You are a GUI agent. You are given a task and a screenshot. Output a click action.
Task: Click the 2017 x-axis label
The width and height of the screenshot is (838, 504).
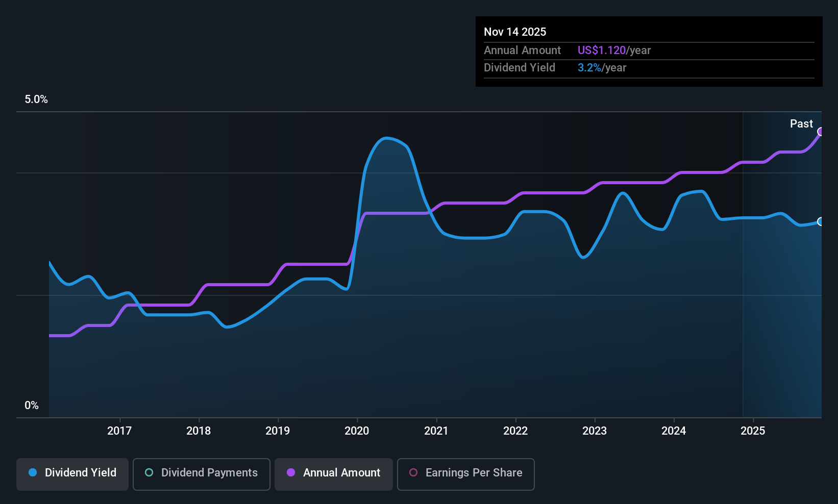pyautogui.click(x=119, y=431)
